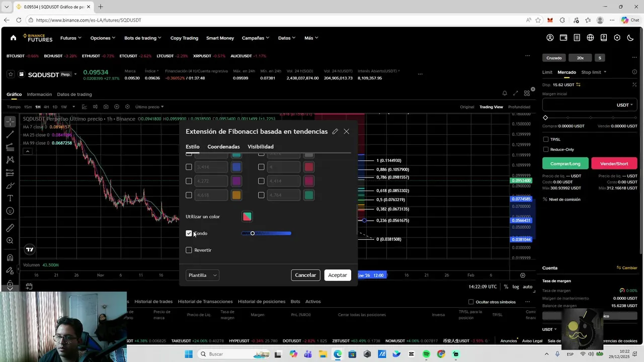
Task: Enable the 3.414 level checkbox
Action: click(x=189, y=167)
